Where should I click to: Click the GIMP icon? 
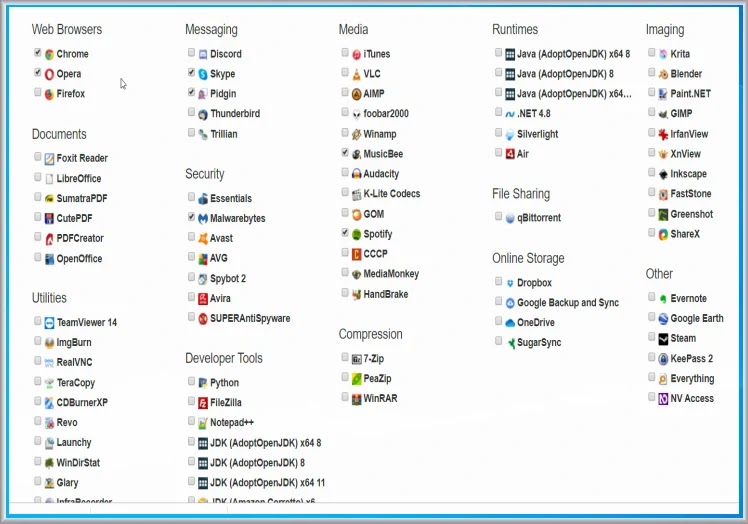[x=663, y=114]
